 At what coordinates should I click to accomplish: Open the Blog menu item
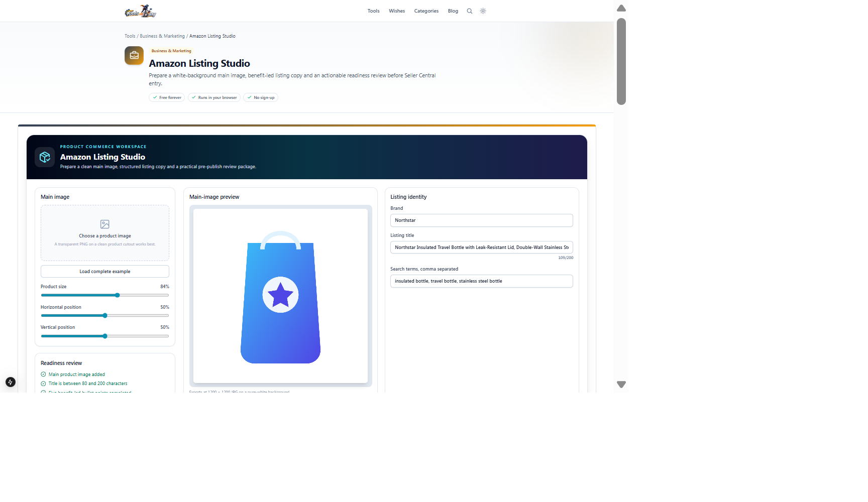[453, 11]
